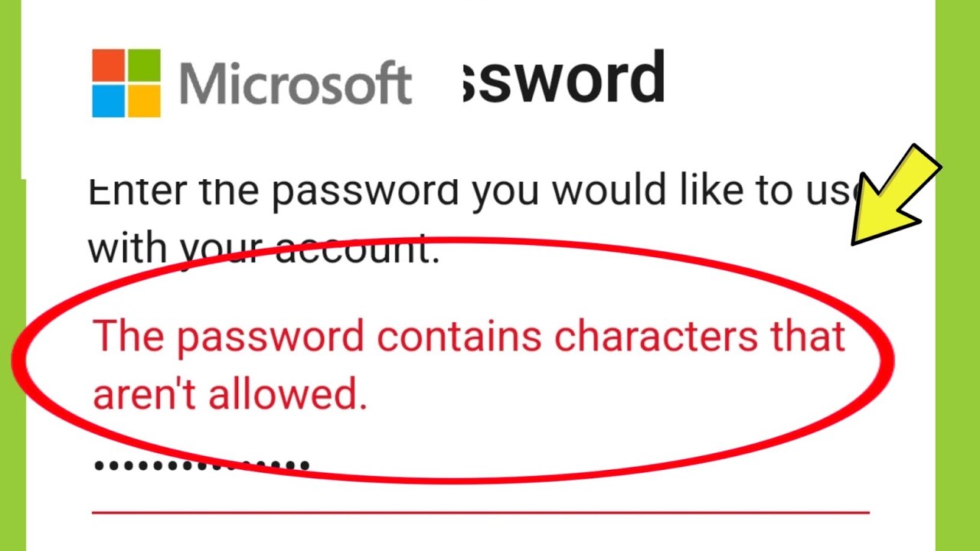Screen dimensions: 980x551
Task: Click the last password dot in field
Action: (305, 465)
